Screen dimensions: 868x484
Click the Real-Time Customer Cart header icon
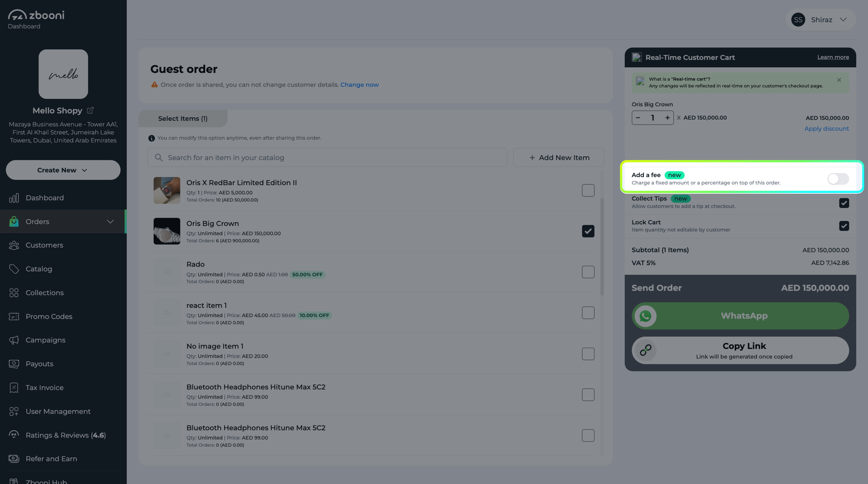[636, 57]
